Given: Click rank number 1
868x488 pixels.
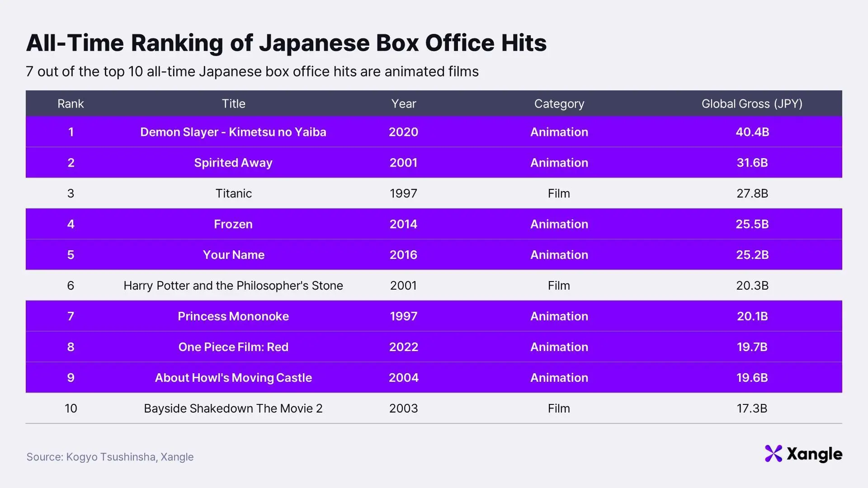Looking at the screenshot, I should (71, 132).
